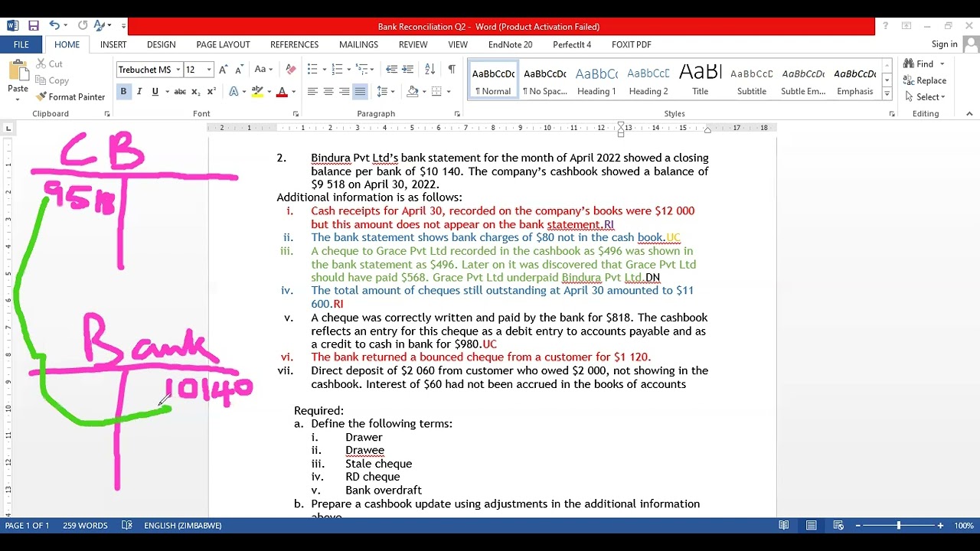Sort the selected paragraphs
This screenshot has width=980, height=551.
point(430,70)
